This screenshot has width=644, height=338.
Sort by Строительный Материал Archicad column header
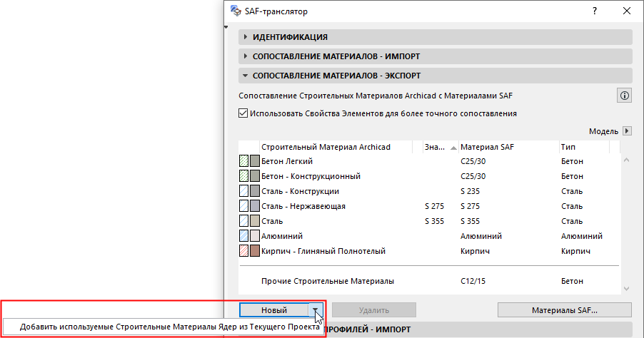tap(336, 147)
